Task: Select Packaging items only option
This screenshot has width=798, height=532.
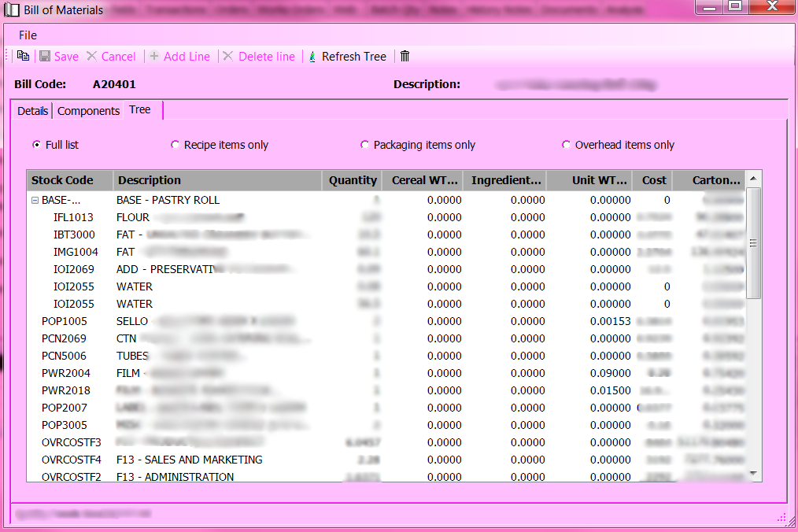Action: 364,145
